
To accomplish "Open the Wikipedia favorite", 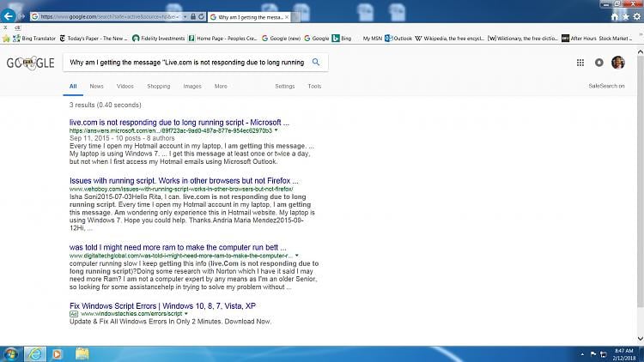I will 450,38.
